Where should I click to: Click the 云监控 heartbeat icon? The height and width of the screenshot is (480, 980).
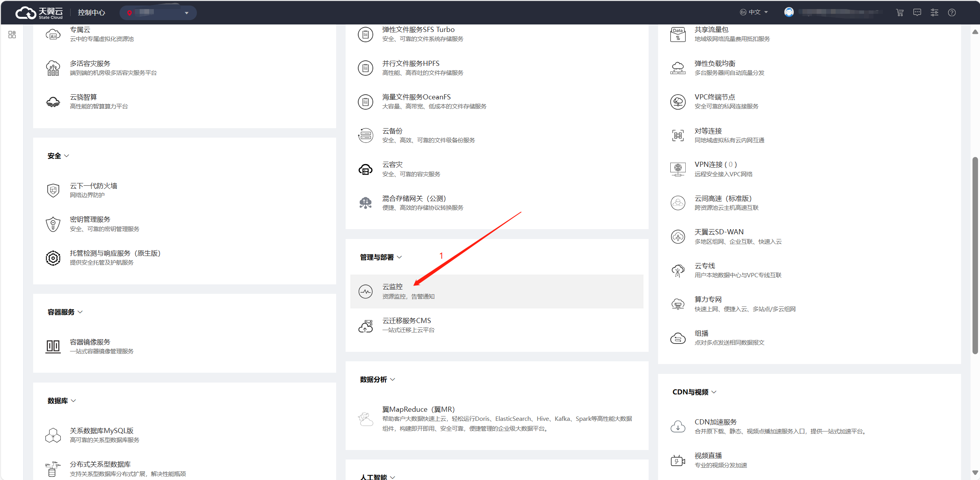(366, 291)
